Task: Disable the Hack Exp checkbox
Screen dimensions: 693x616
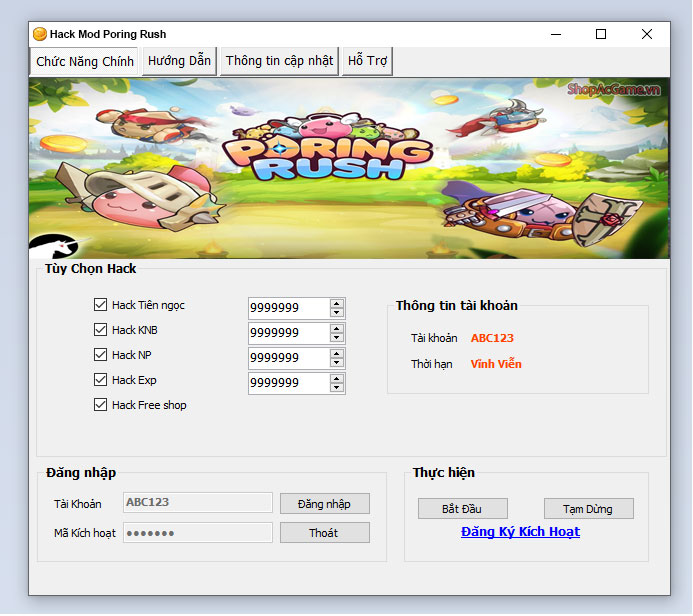Action: click(100, 380)
